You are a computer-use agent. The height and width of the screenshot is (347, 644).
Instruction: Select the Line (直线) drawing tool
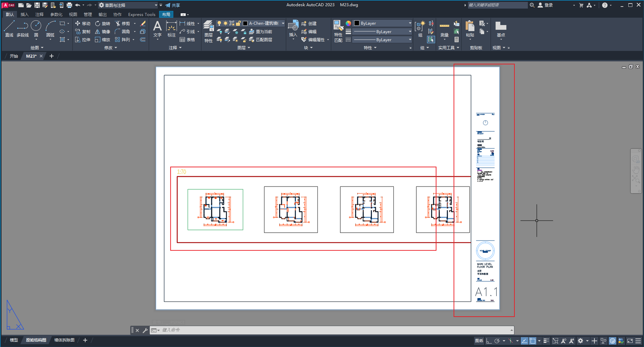click(9, 29)
